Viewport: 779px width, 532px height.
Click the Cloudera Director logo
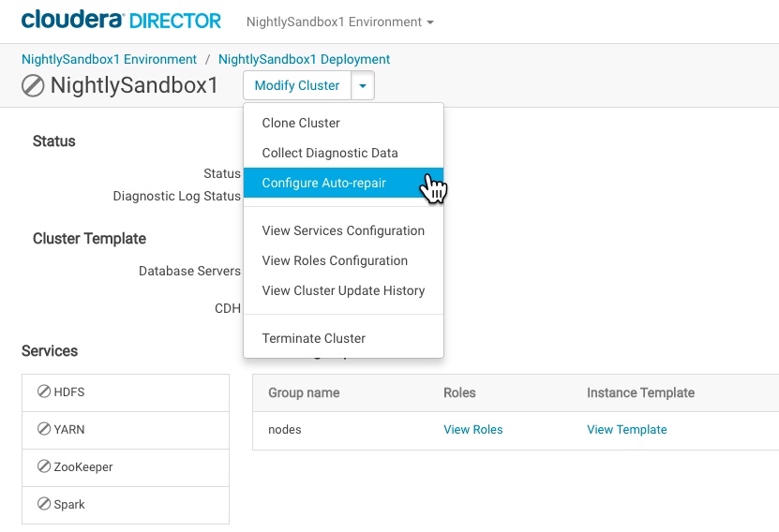121,21
